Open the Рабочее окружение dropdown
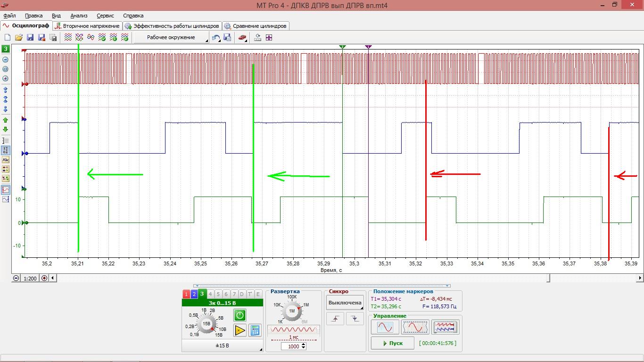This screenshot has width=644, height=362. (x=171, y=38)
